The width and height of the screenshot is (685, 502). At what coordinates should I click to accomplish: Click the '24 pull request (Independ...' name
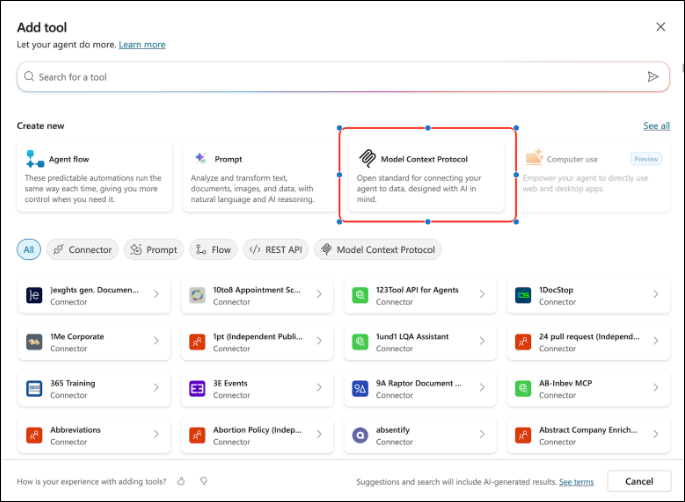coord(589,336)
